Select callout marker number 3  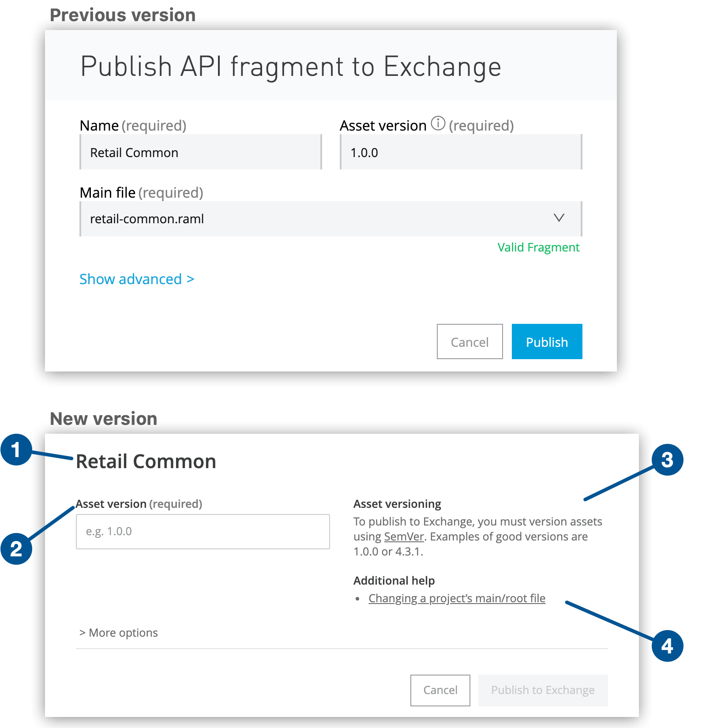668,460
